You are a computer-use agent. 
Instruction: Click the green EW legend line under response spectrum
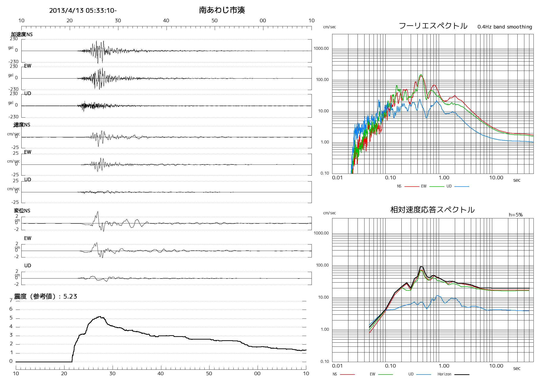[385, 375]
